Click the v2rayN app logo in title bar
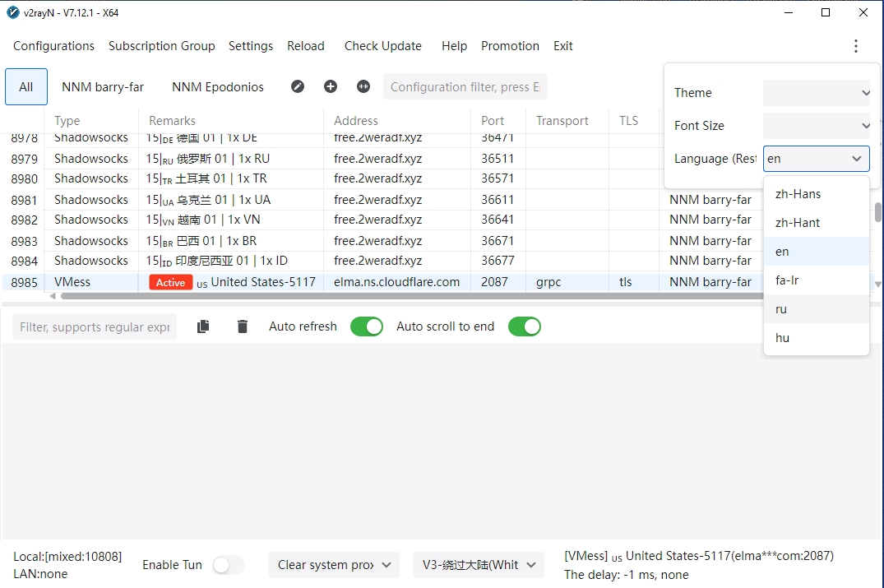Viewport: 884px width, 588px height. coord(13,12)
